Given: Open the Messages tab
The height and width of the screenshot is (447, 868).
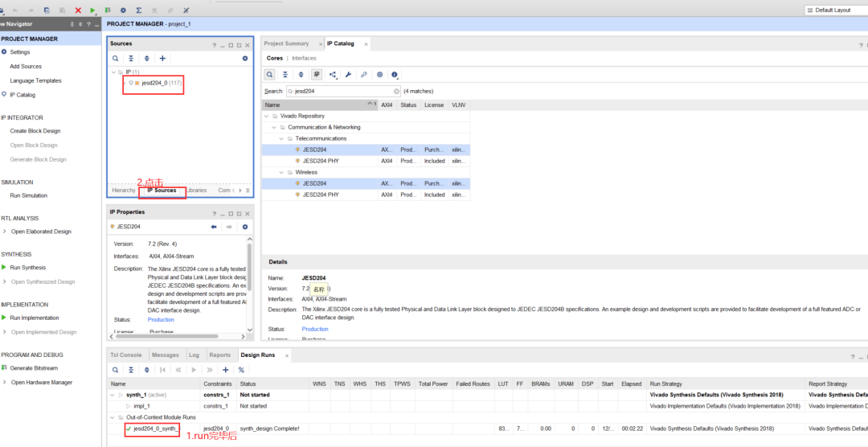Looking at the screenshot, I should click(x=165, y=355).
